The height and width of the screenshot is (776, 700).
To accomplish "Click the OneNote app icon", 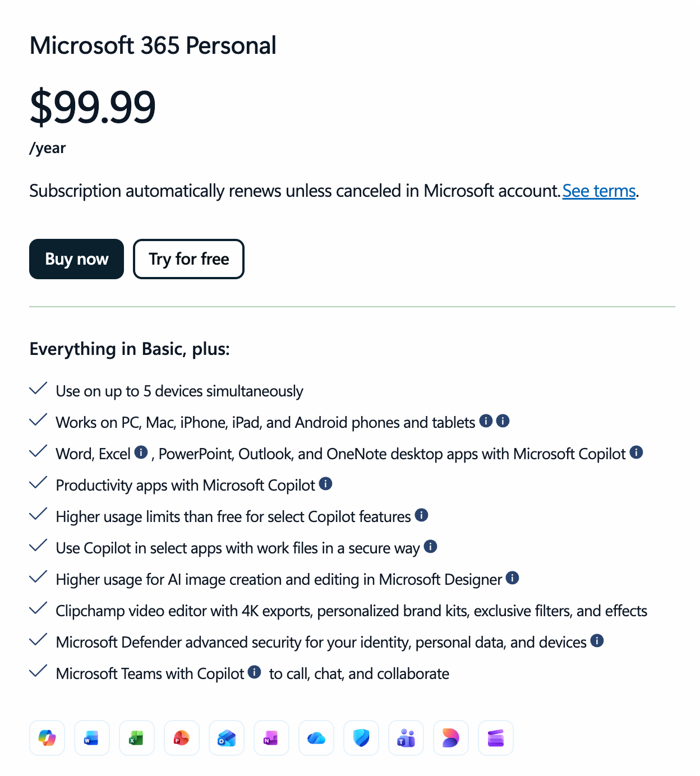I will tap(271, 738).
